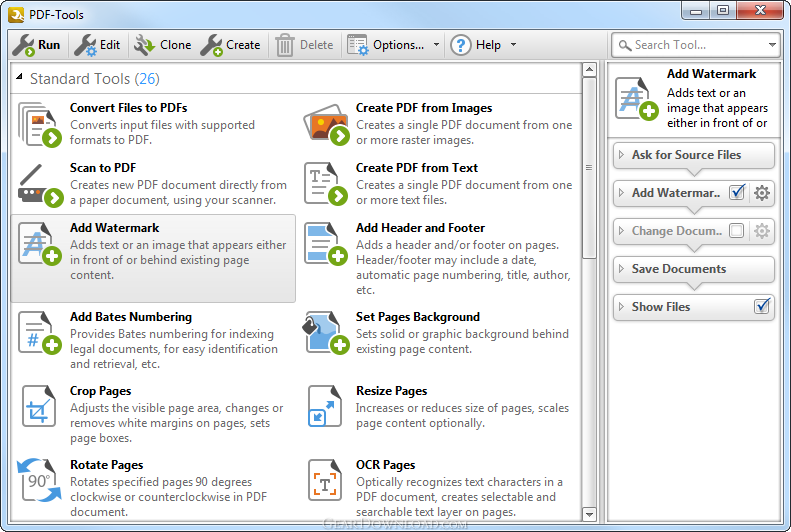Click the Clone toolbar label
Screen dimensions: 791x532
point(176,45)
